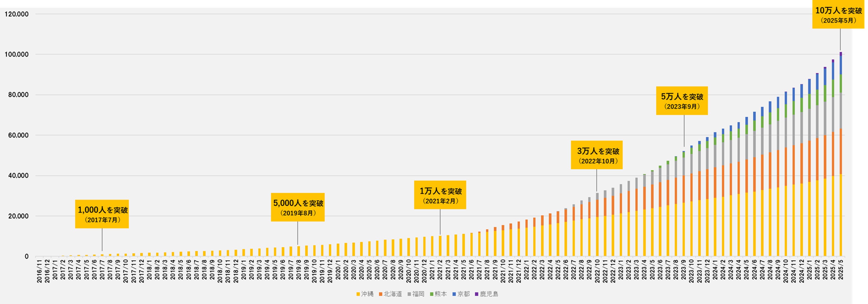The height and width of the screenshot is (304, 868).
Task: Select the 5,000人を突破 callout box
Action: tap(297, 207)
